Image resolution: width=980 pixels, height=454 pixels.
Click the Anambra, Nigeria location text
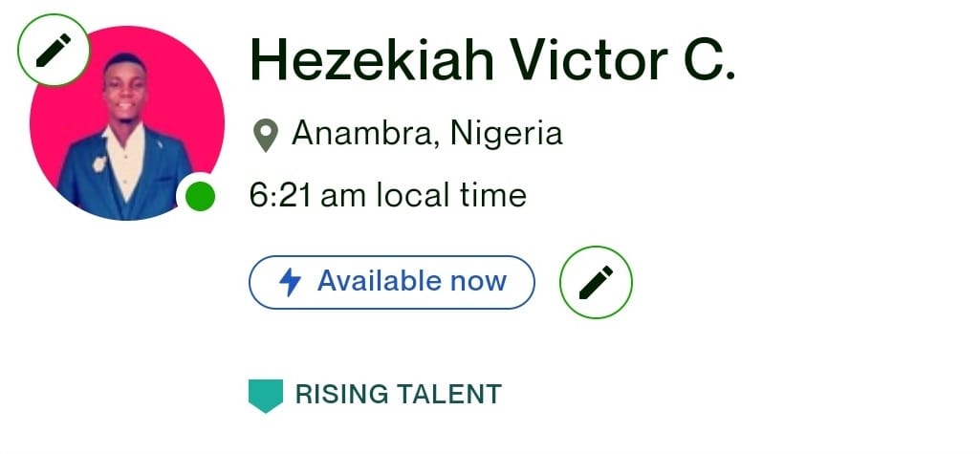tap(426, 133)
